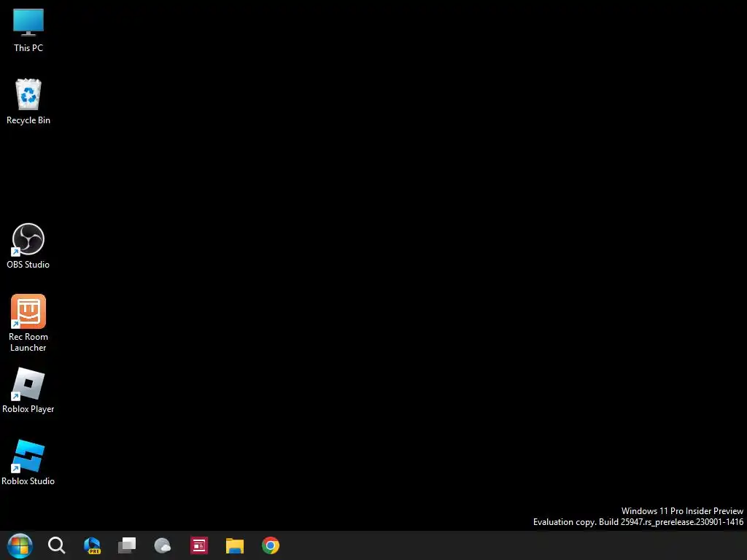Launch Copilot preview from taskbar

[x=92, y=545]
